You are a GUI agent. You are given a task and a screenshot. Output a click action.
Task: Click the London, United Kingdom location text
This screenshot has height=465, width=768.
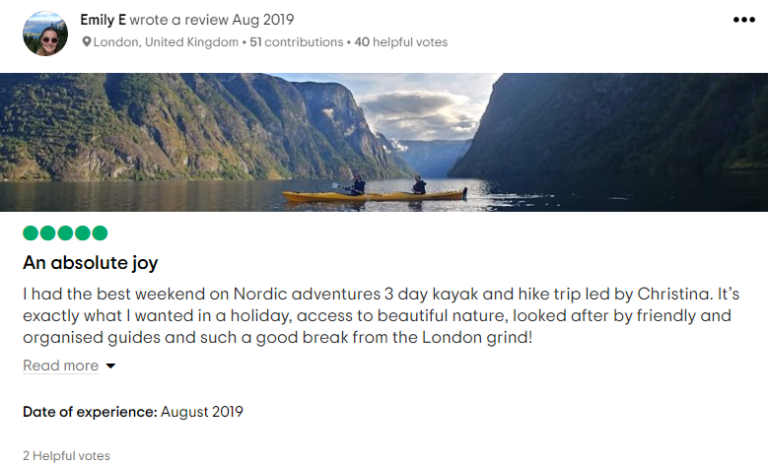(166, 42)
